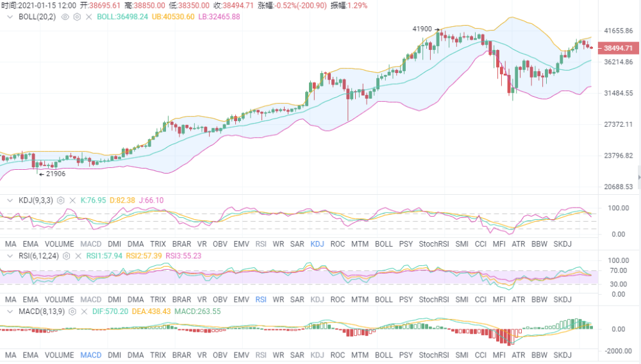Viewport: 641px width, 364px height.
Task: Click the DIF:570.20 value in MACD header
Action: pyautogui.click(x=110, y=311)
